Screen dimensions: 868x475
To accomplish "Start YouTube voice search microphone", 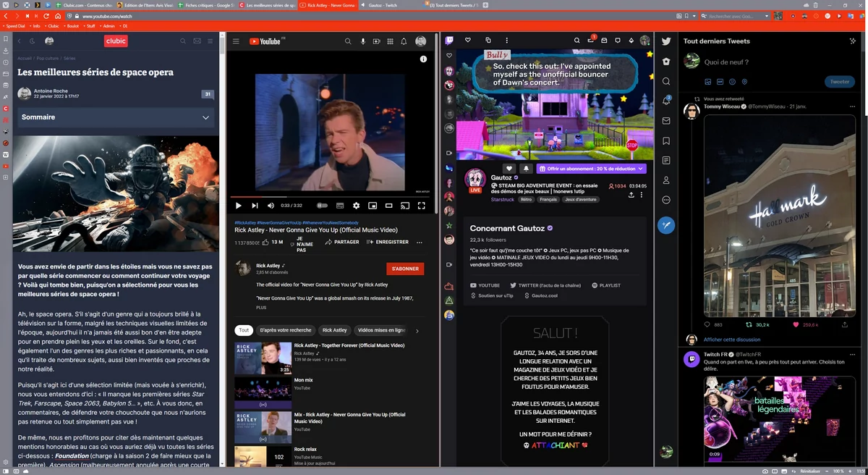I will tap(362, 41).
